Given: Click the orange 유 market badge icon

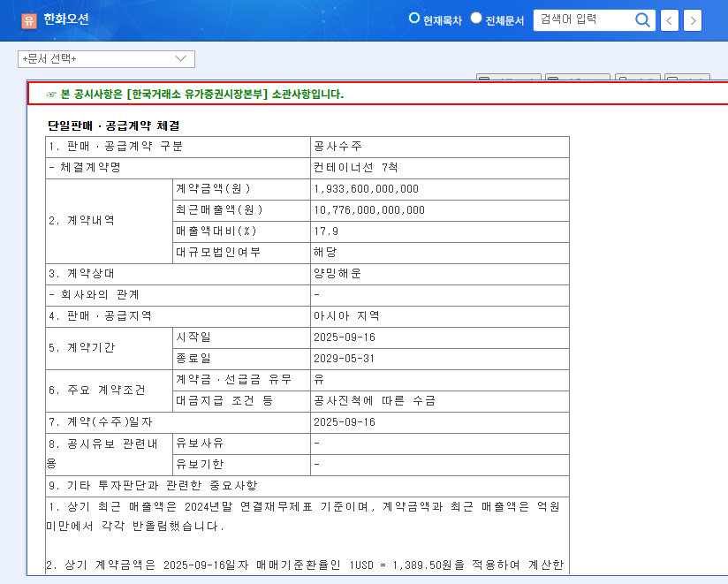Looking at the screenshot, I should pos(29,20).
